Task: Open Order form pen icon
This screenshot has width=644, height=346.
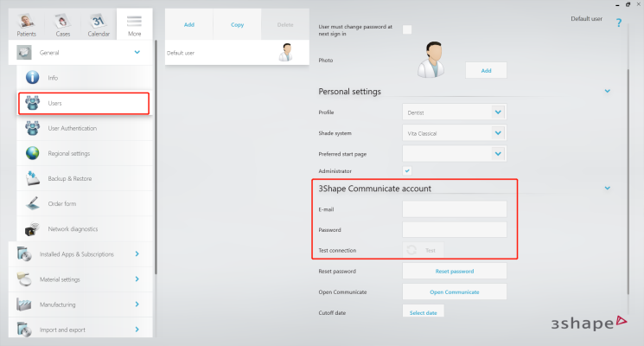Action: (33, 203)
